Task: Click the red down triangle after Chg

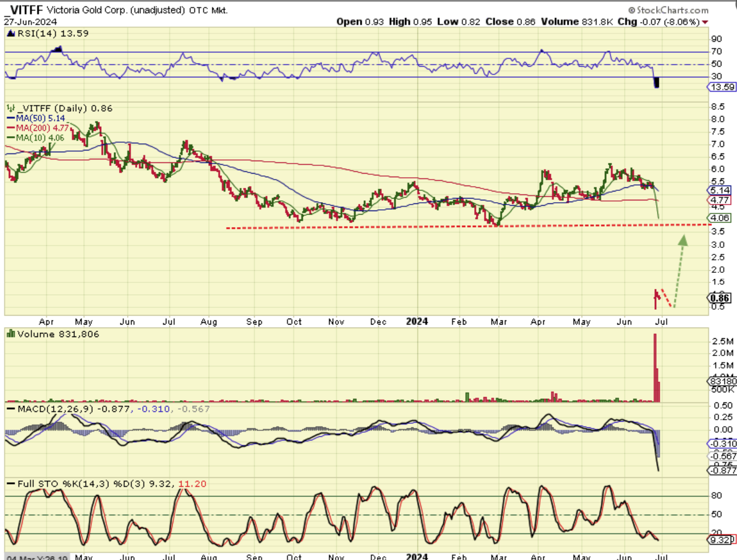Action: click(705, 21)
